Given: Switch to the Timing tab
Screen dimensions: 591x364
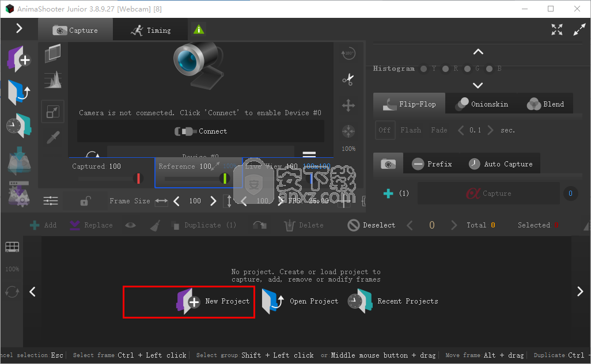Looking at the screenshot, I should tap(151, 30).
